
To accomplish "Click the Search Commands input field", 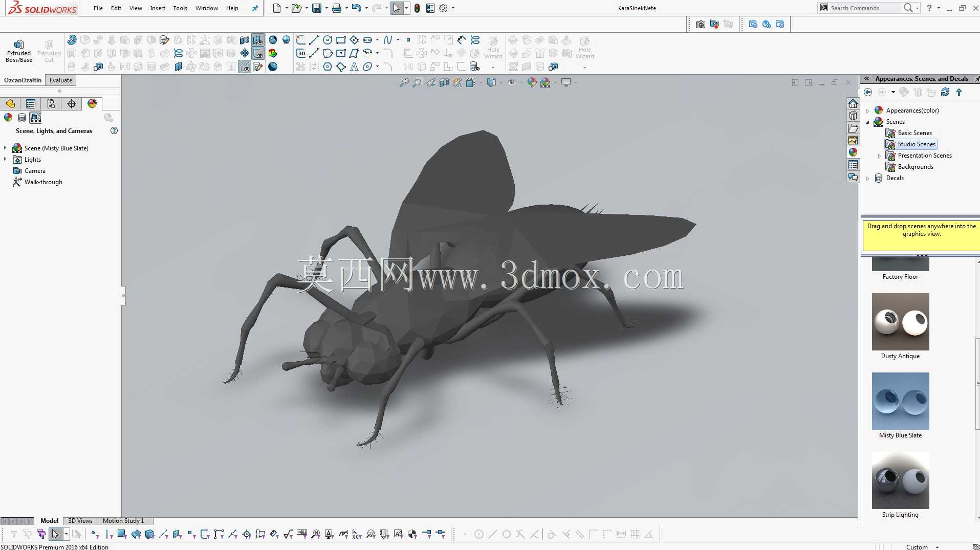I will 865,8.
